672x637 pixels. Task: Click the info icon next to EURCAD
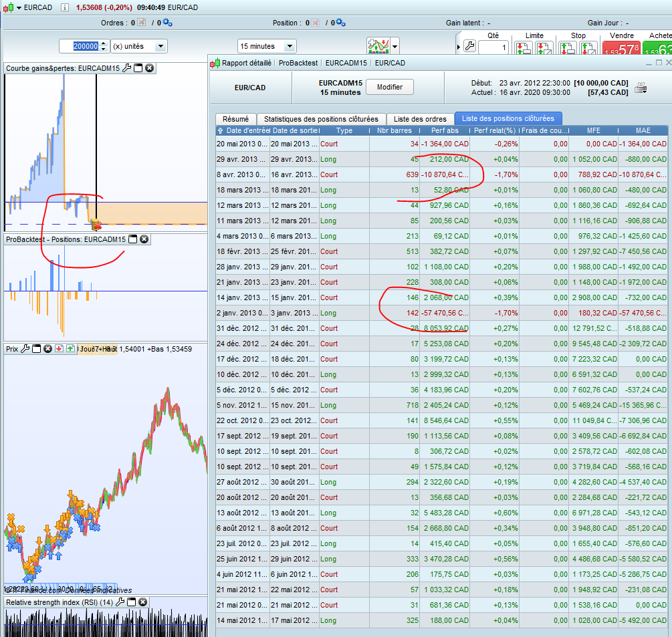(64, 7)
